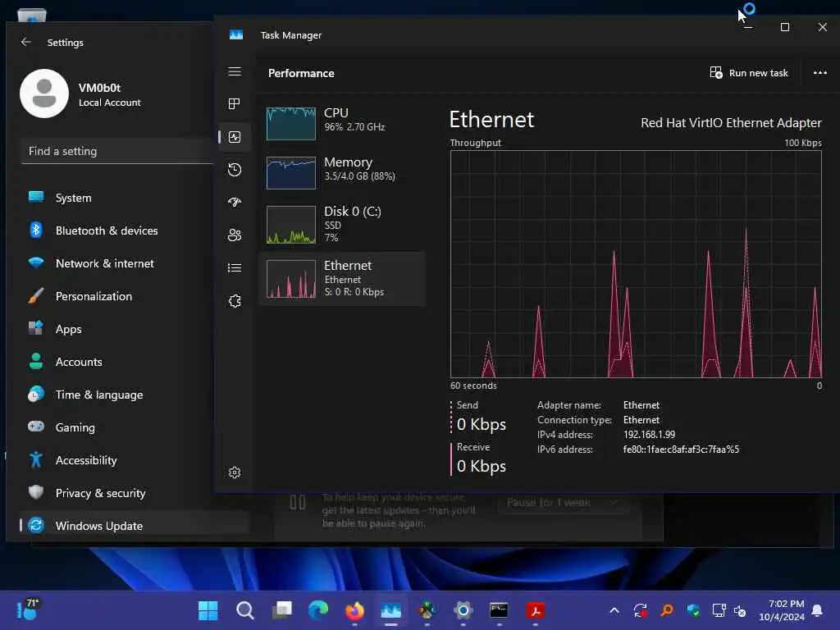Viewport: 840px width, 630px height.
Task: Select Memory performance entry
Action: (x=342, y=172)
